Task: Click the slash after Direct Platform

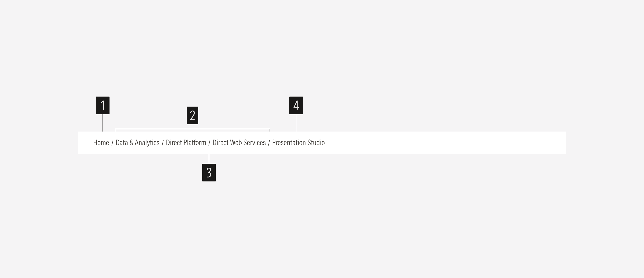Action: click(x=209, y=143)
